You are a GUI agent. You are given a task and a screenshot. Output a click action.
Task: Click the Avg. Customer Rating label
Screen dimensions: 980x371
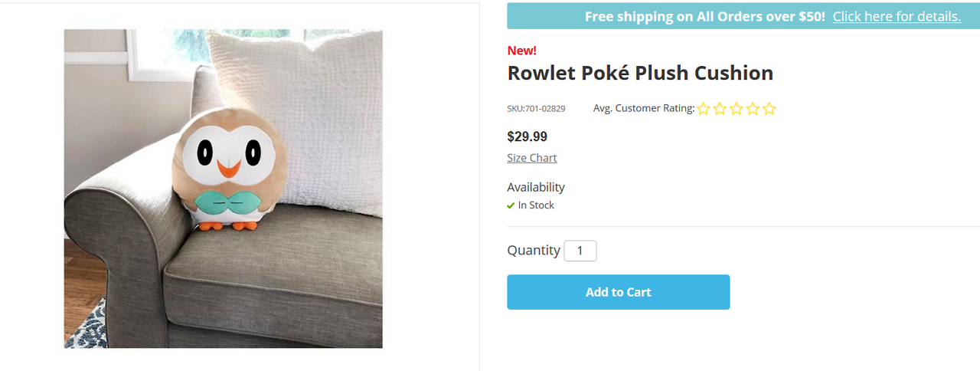[x=643, y=108]
